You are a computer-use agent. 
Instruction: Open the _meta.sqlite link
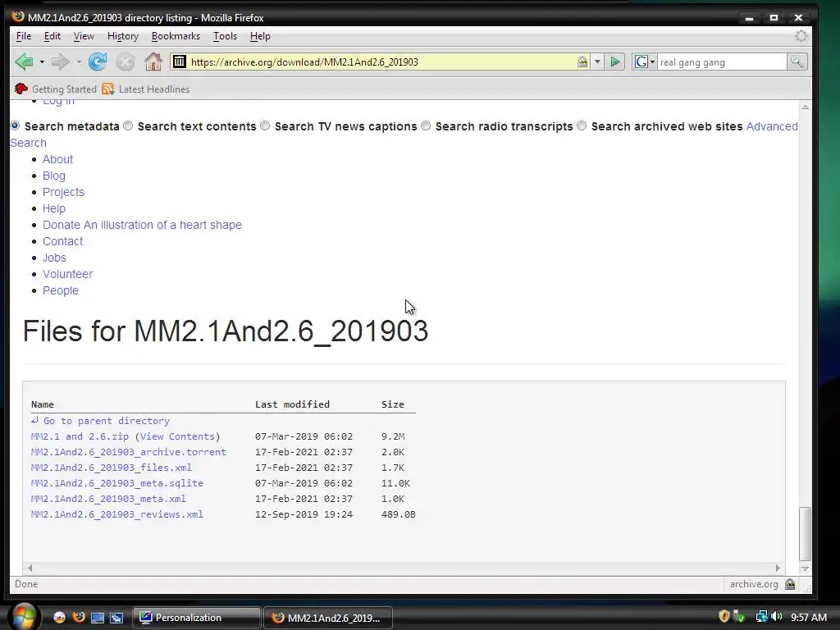point(117,483)
